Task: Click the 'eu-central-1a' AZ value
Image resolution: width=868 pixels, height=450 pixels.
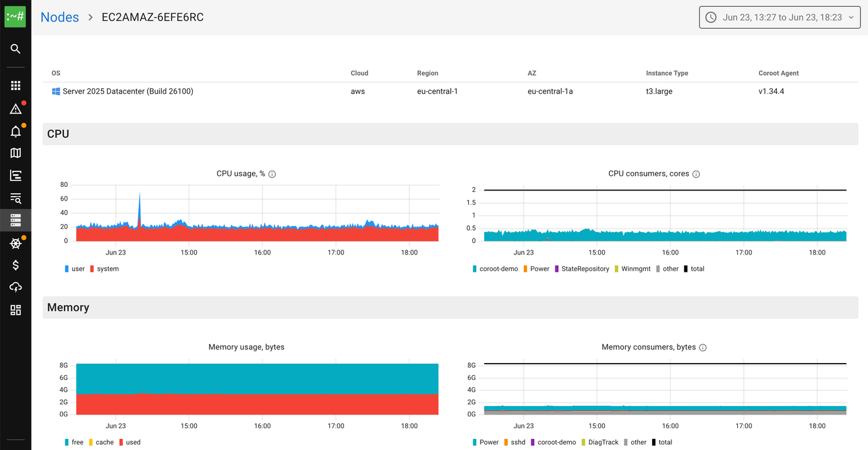Action: tap(551, 91)
